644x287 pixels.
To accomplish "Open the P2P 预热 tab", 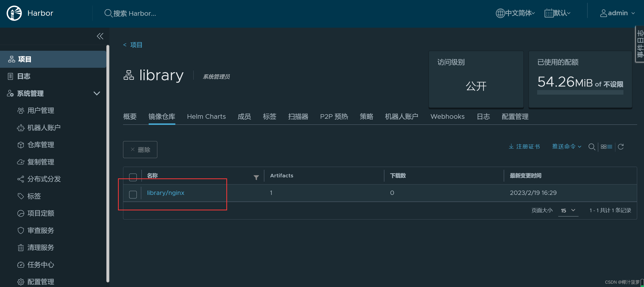I will [x=334, y=116].
